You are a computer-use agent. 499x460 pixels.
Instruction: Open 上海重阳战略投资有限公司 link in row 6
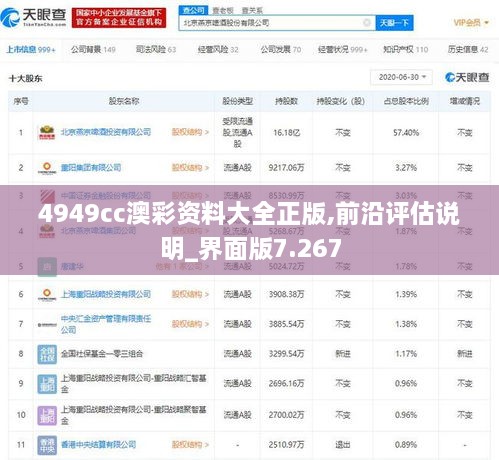(106, 294)
